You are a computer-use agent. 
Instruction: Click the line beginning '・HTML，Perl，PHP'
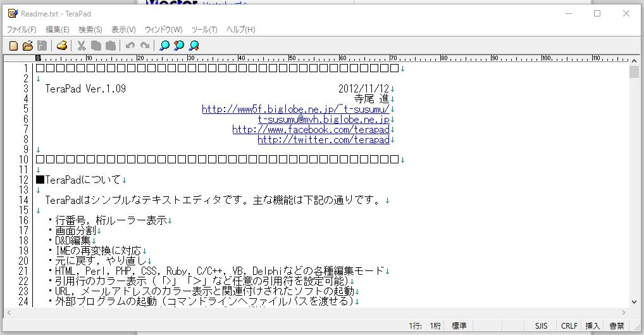216,271
